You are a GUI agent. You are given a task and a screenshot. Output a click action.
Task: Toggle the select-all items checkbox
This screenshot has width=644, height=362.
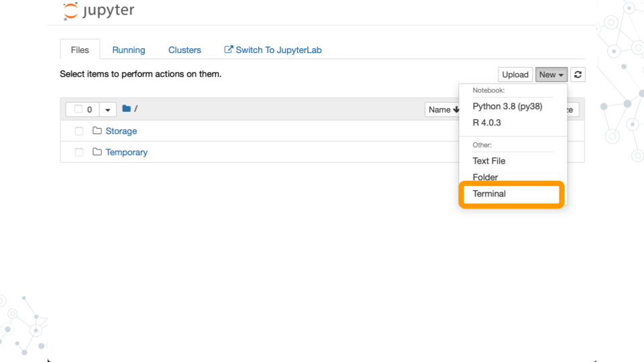click(x=78, y=109)
